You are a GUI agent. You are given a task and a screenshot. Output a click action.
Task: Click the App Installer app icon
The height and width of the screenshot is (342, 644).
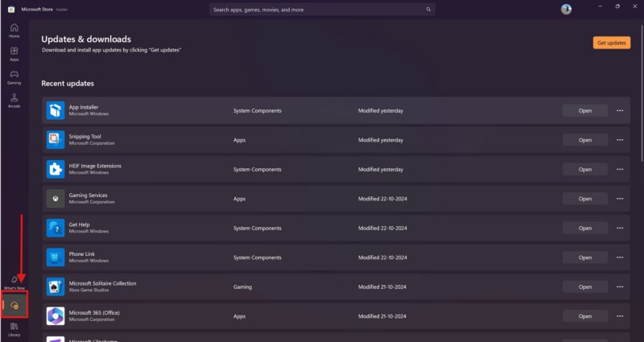(56, 110)
